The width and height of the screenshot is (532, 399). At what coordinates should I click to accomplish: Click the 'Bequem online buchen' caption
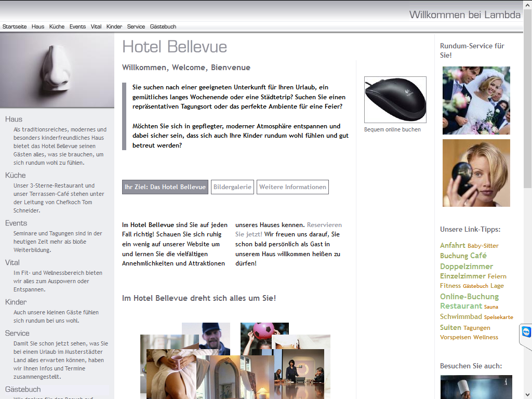pyautogui.click(x=392, y=129)
